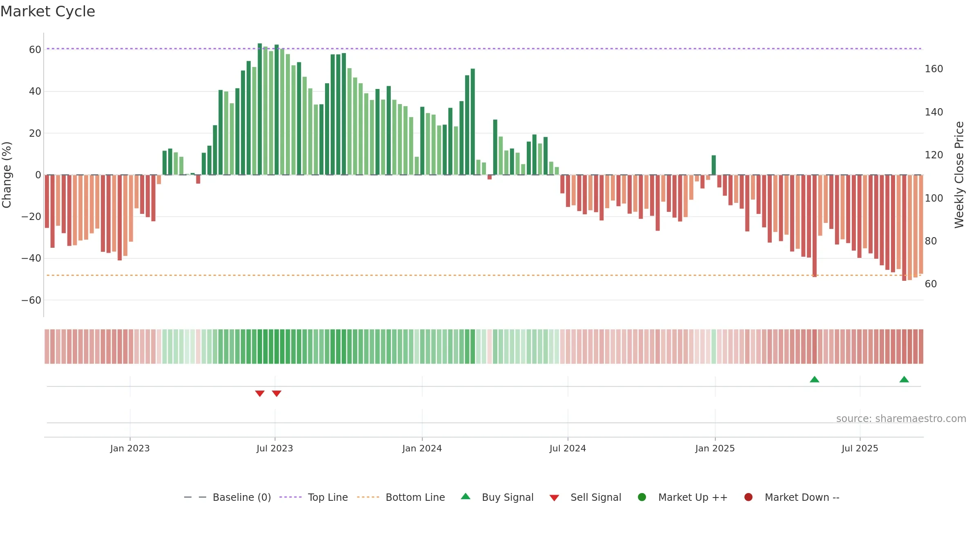Click the purple dotted top line on chart
The width and height of the screenshot is (980, 551).
pos(484,49)
